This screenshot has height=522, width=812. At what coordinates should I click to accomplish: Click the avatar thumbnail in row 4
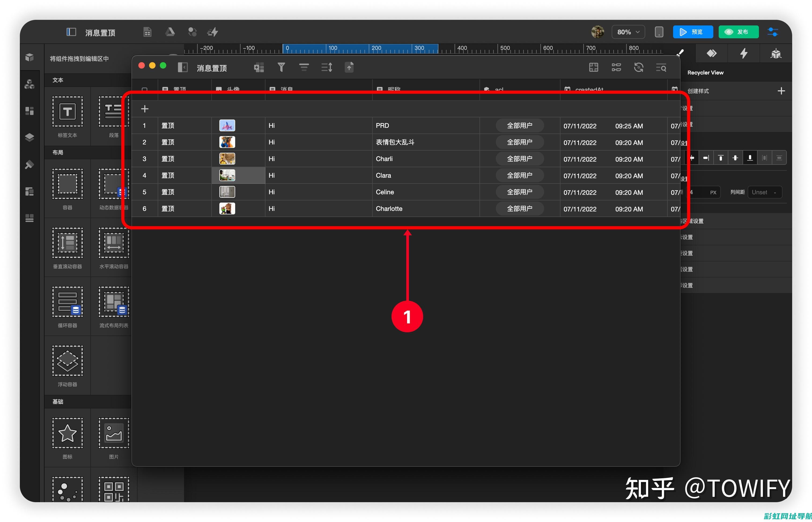pyautogui.click(x=227, y=175)
